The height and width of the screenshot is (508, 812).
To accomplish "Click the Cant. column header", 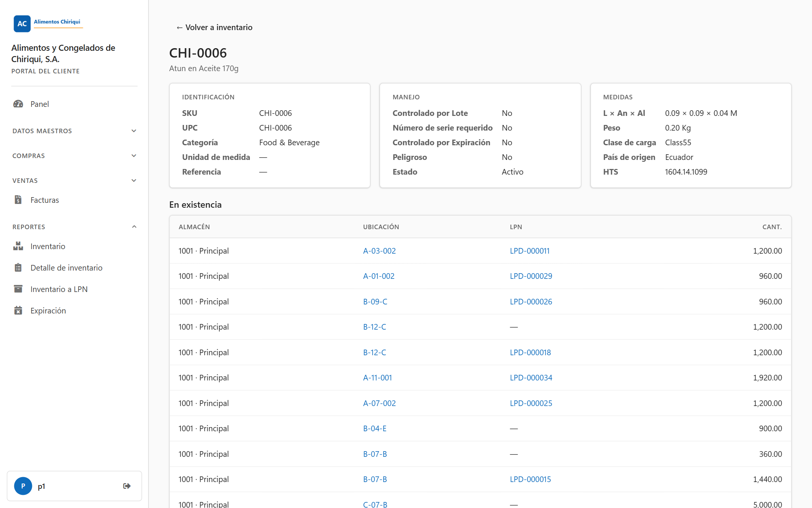I will tap(772, 227).
